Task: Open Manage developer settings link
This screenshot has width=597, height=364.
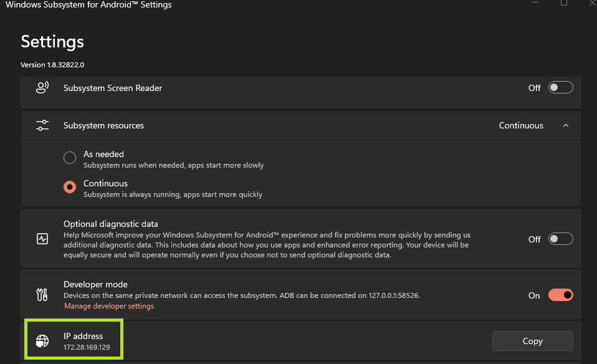Action: point(109,306)
